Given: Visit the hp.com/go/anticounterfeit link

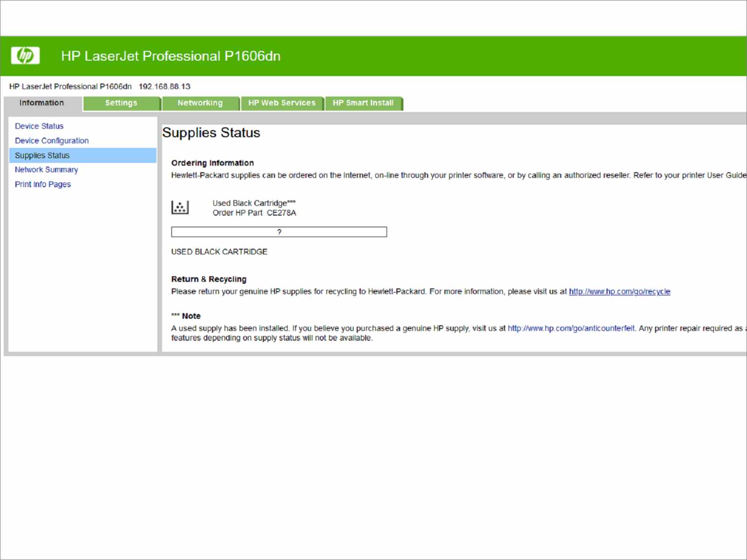Looking at the screenshot, I should point(571,329).
